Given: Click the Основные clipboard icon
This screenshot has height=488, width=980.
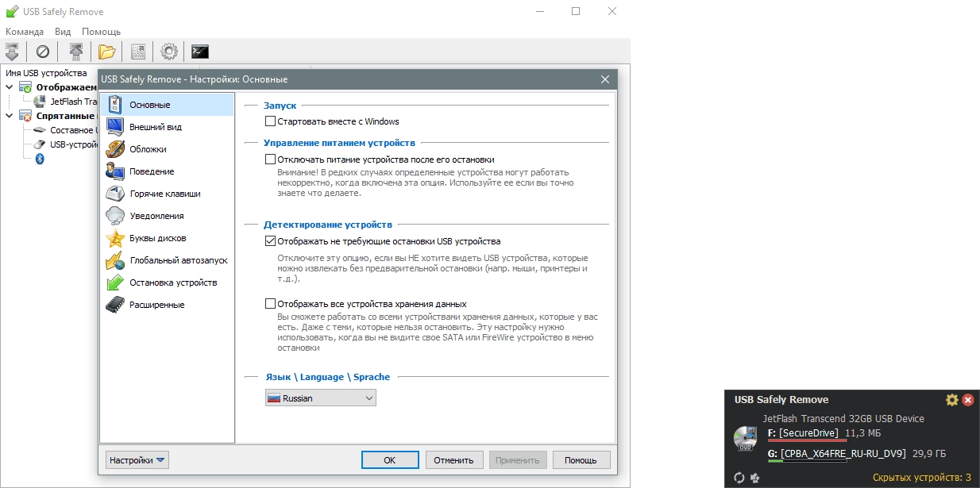Looking at the screenshot, I should pyautogui.click(x=115, y=105).
